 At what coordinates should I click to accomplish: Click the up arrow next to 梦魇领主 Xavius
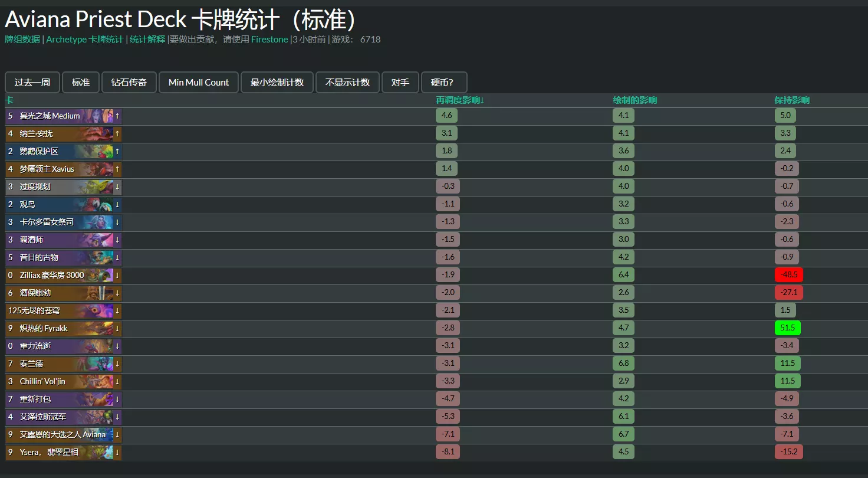pyautogui.click(x=117, y=168)
